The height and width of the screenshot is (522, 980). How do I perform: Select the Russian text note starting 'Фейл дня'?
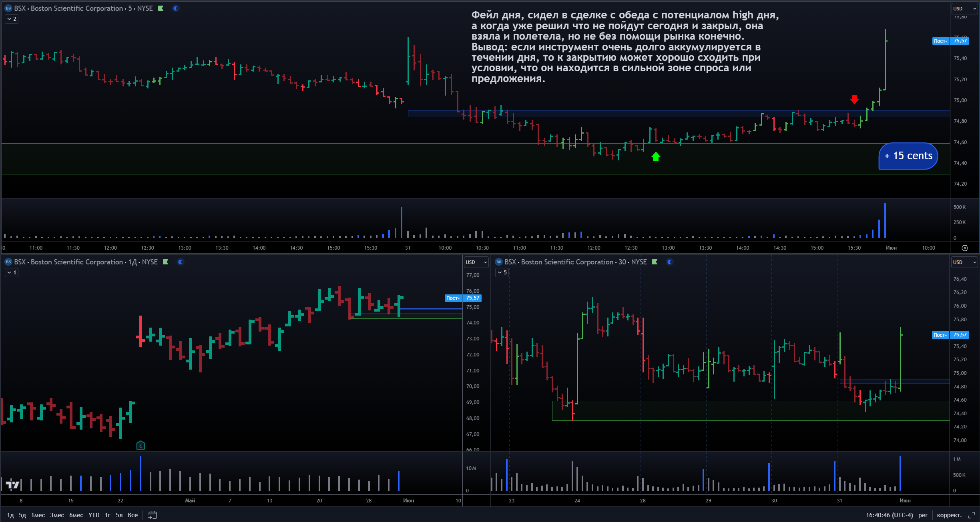625,47
